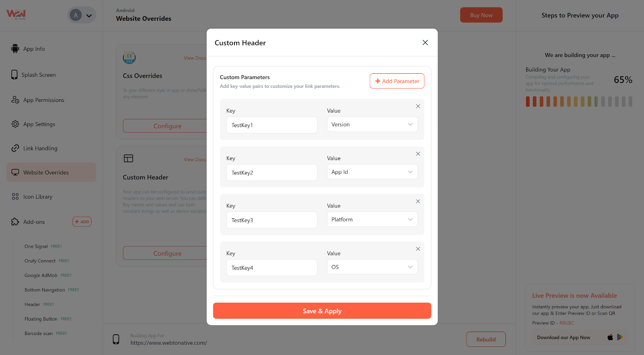This screenshot has height=355, width=644.
Task: Remove the TestKey1 parameter row
Action: click(418, 106)
